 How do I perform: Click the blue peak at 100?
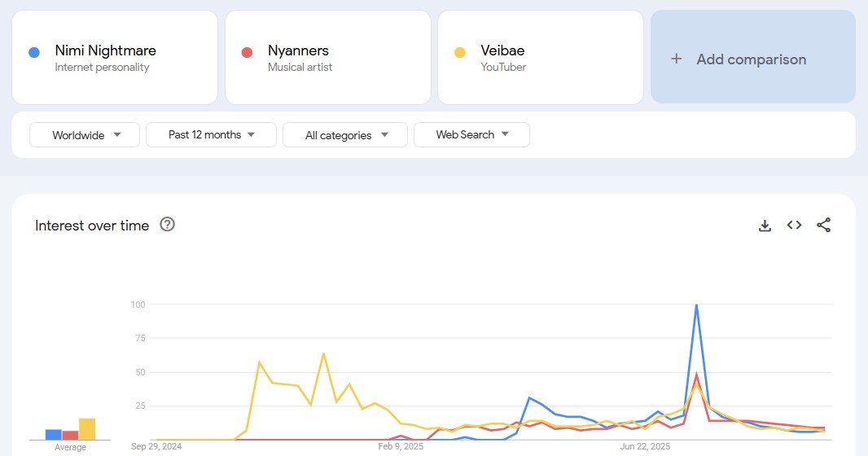point(696,305)
